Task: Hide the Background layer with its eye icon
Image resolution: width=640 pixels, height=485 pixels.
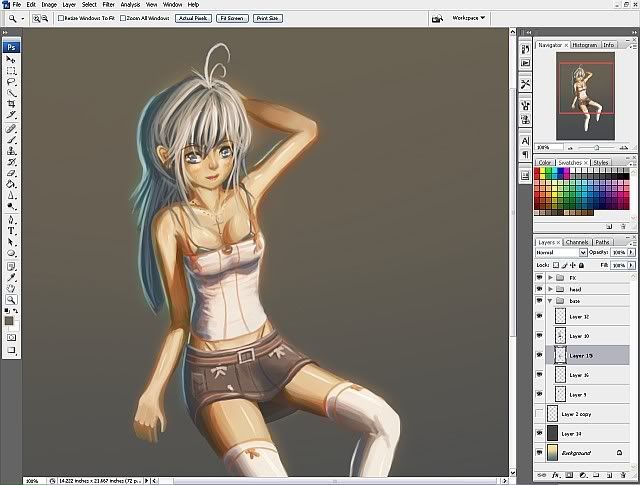Action: coord(540,452)
